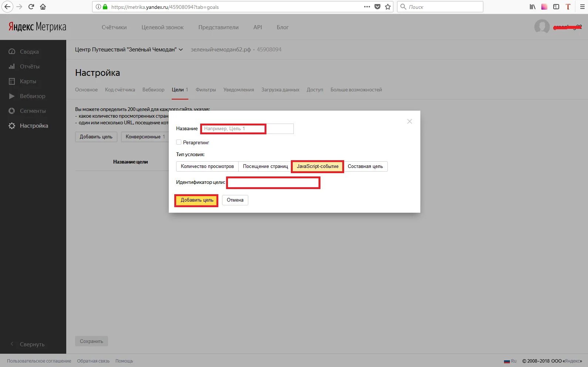The image size is (588, 367).
Task: Focus the Идентификатор цели field
Action: pyautogui.click(x=273, y=183)
